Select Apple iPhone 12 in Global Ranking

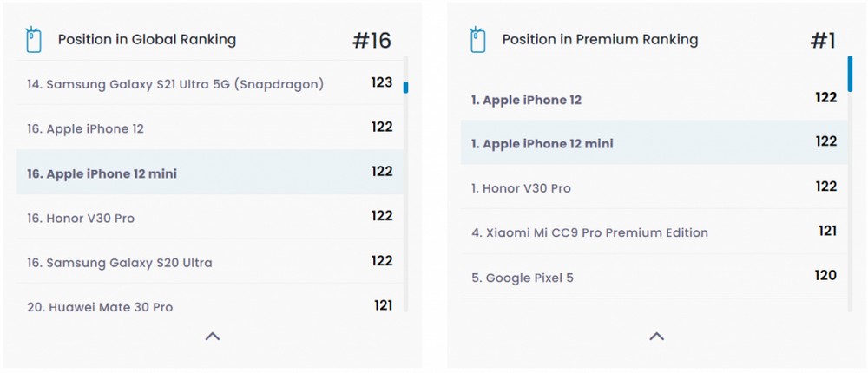[x=210, y=128]
